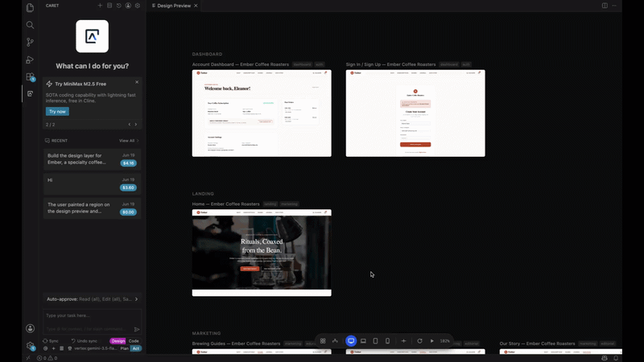Switch to sitemap tree view in toolbar

pos(335,341)
